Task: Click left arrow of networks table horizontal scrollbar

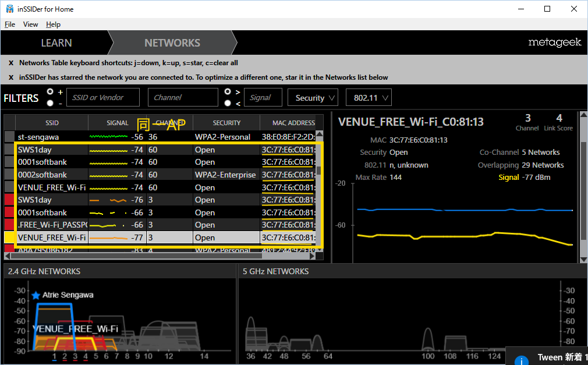Action: click(x=7, y=256)
